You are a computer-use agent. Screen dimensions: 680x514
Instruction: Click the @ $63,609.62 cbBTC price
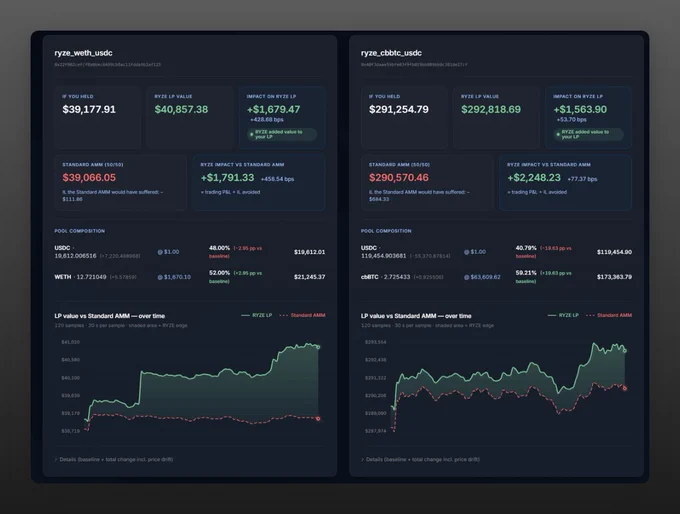tap(482, 277)
